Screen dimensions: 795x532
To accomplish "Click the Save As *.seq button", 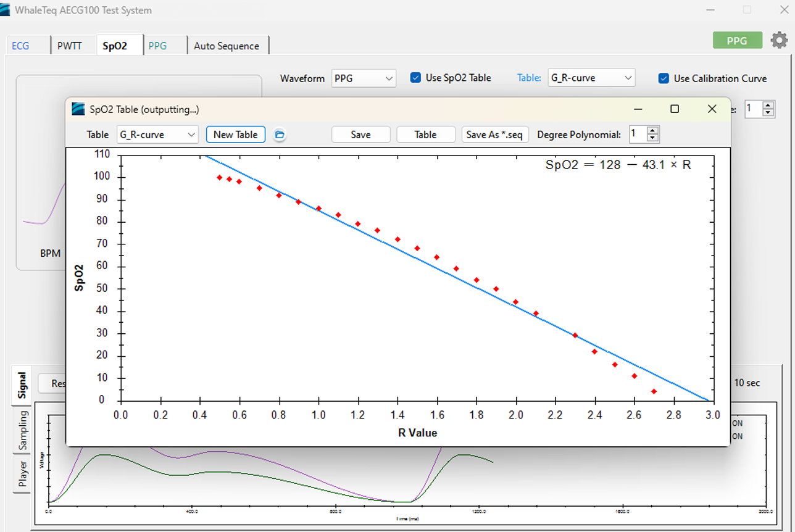I will (x=495, y=135).
